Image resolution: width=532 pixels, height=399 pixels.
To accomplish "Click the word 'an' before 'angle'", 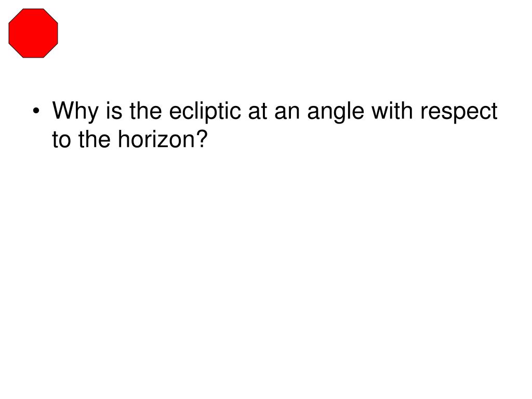I will tap(287, 113).
